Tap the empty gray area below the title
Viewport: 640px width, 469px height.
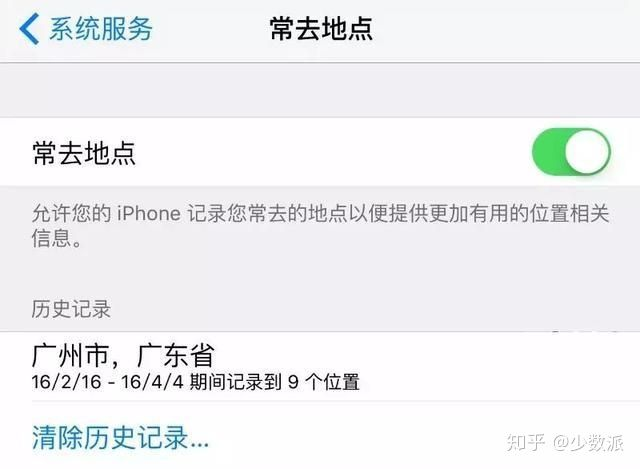[320, 90]
